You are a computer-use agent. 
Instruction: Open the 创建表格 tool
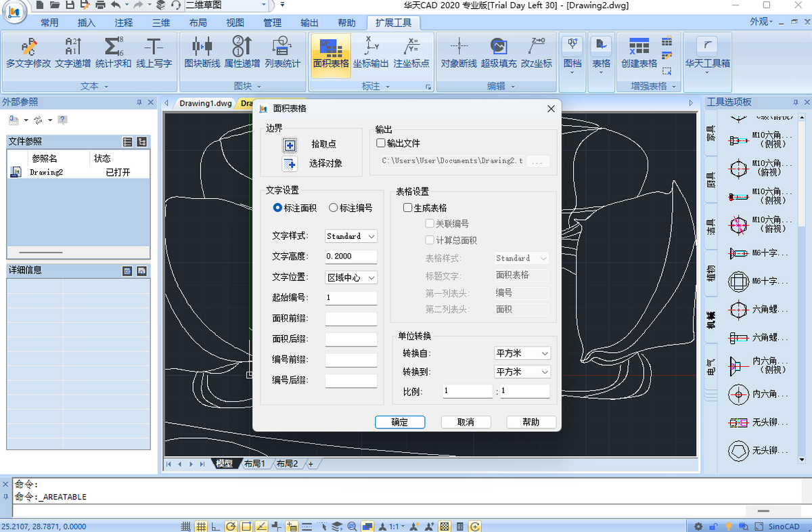point(639,53)
